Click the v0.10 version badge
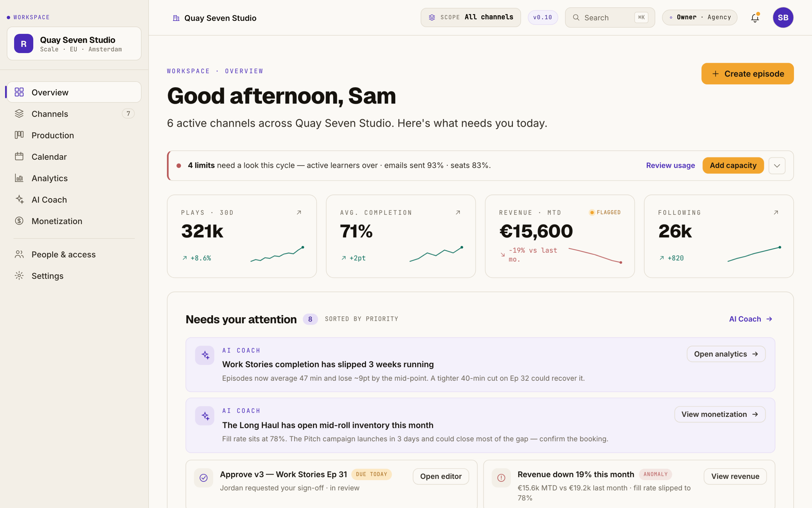 [542, 17]
